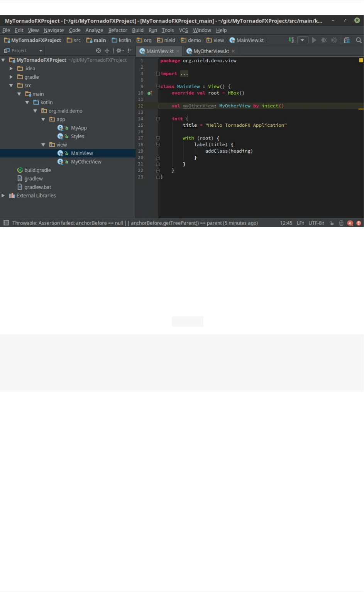The width and height of the screenshot is (364, 592).
Task: Open the Analyze menu
Action: [x=94, y=30]
